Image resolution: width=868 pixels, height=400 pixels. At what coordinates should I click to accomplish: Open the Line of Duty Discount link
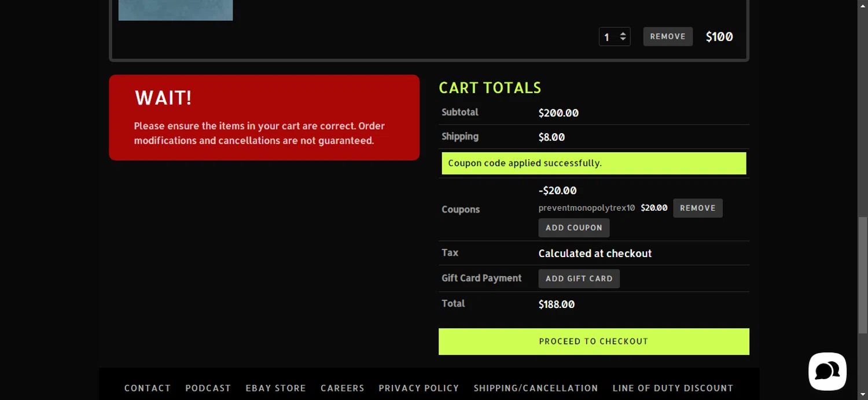(673, 388)
